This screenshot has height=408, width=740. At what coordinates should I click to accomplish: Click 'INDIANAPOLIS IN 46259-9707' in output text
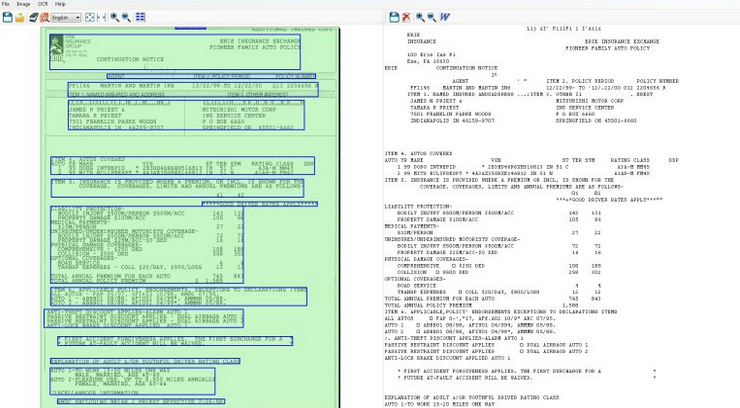452,121
